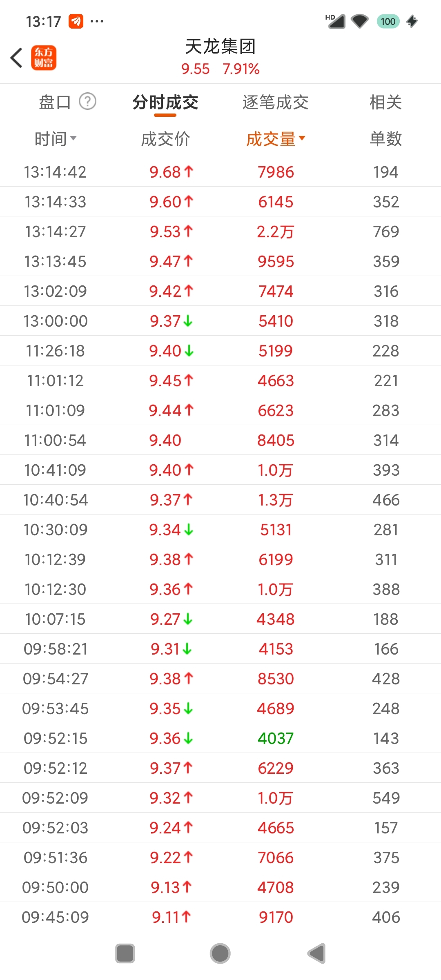Select the 分时成交 tab
The image size is (441, 980).
point(165,102)
